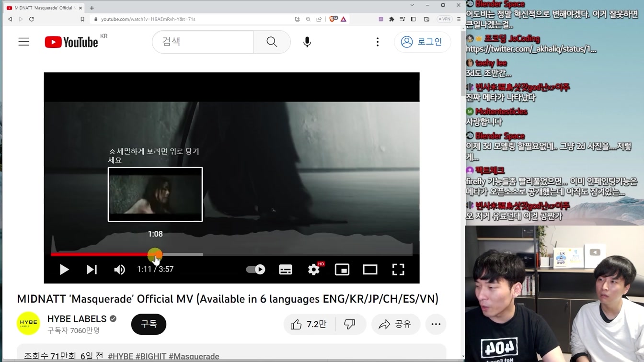Open Brave Shields lion icon

click(x=333, y=19)
